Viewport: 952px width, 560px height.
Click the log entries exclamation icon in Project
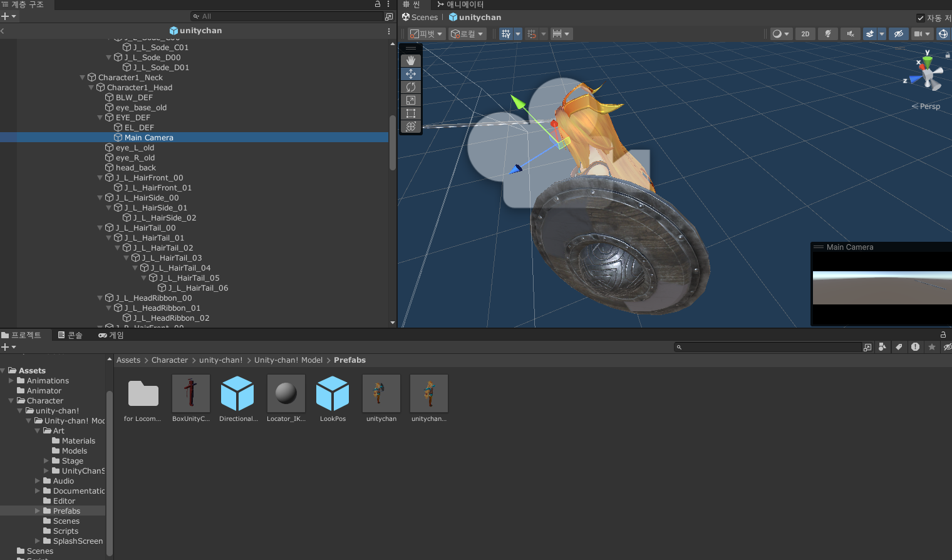click(915, 347)
